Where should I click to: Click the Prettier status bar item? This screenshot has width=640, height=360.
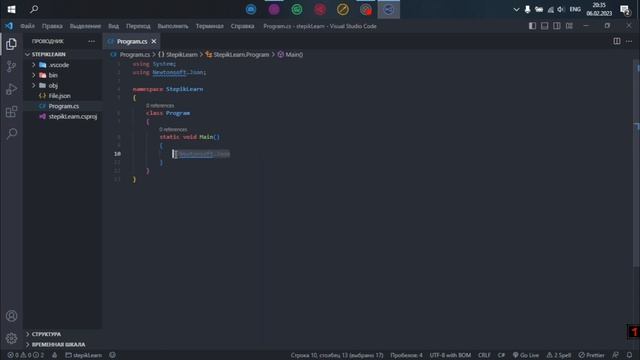591,355
